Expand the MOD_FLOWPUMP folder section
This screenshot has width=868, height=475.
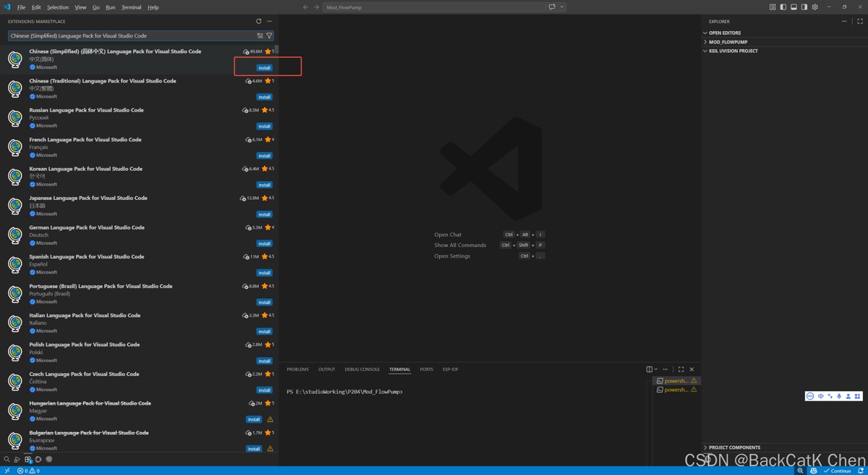pyautogui.click(x=728, y=42)
